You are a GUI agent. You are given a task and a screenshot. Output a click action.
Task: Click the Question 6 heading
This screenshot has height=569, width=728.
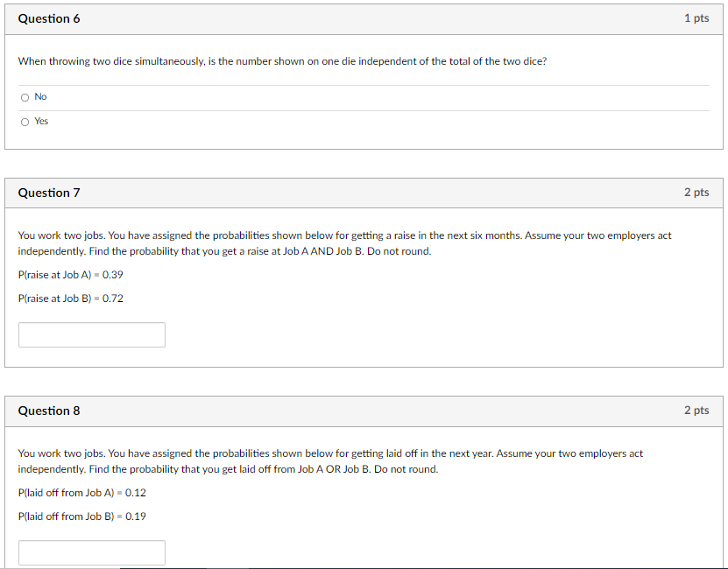(49, 18)
